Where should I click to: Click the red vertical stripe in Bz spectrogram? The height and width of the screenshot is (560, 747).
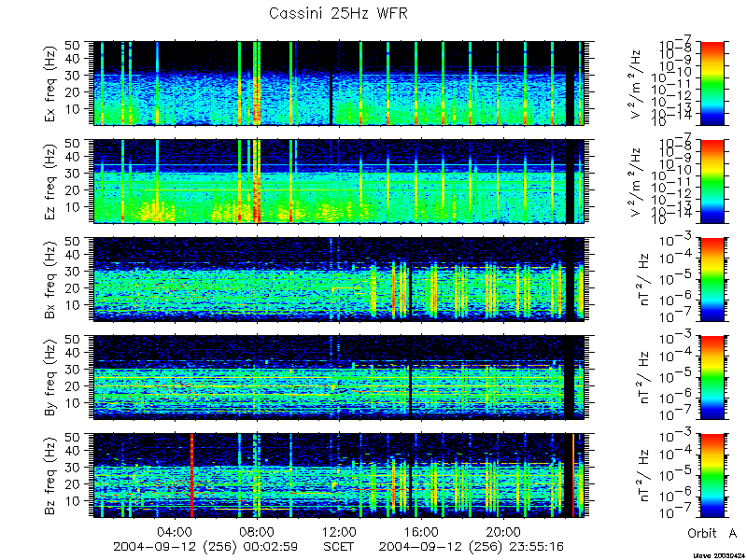point(191,475)
